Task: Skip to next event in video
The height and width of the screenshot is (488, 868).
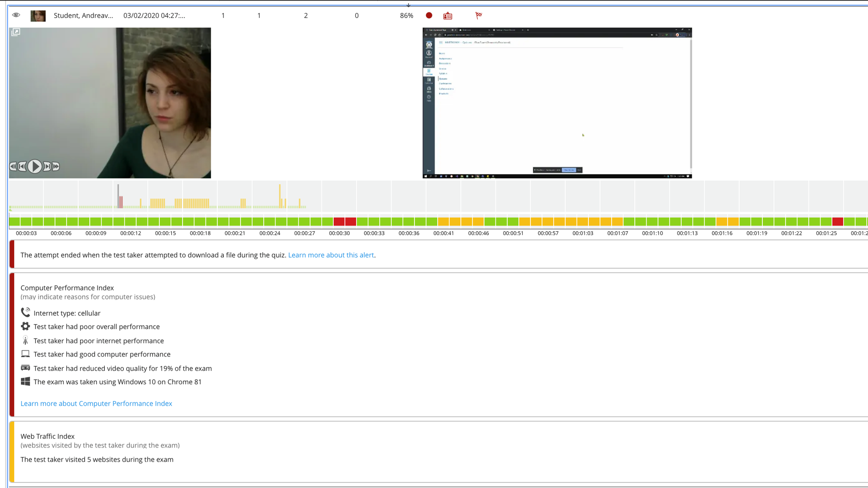Action: click(47, 167)
